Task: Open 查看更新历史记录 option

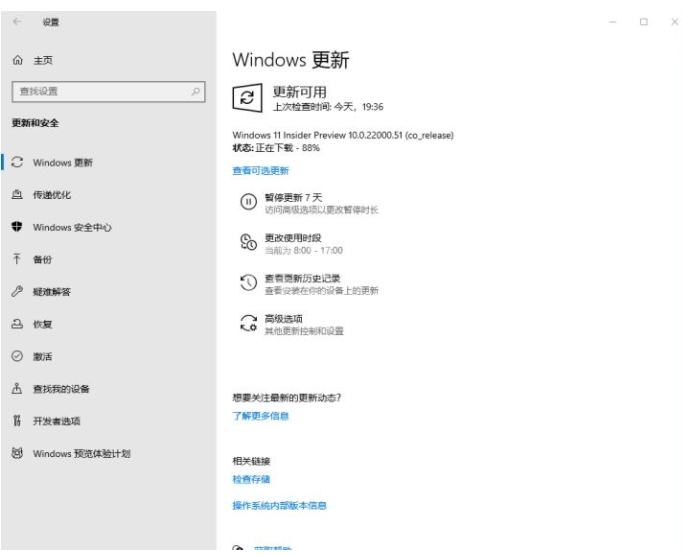Action: [303, 278]
